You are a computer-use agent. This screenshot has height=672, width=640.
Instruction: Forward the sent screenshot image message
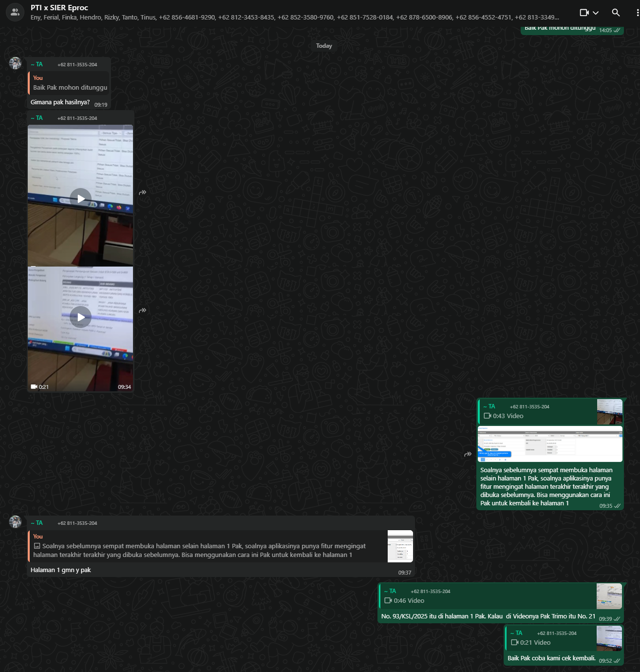point(468,454)
